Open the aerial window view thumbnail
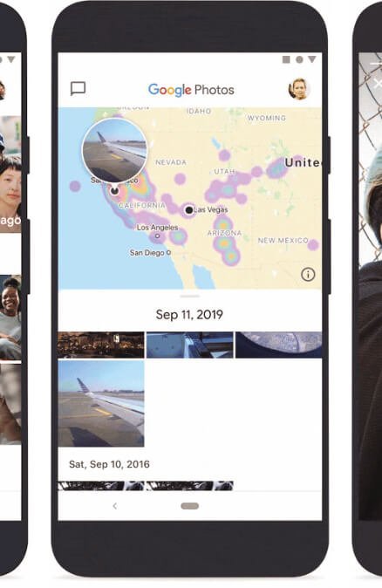 278,345
